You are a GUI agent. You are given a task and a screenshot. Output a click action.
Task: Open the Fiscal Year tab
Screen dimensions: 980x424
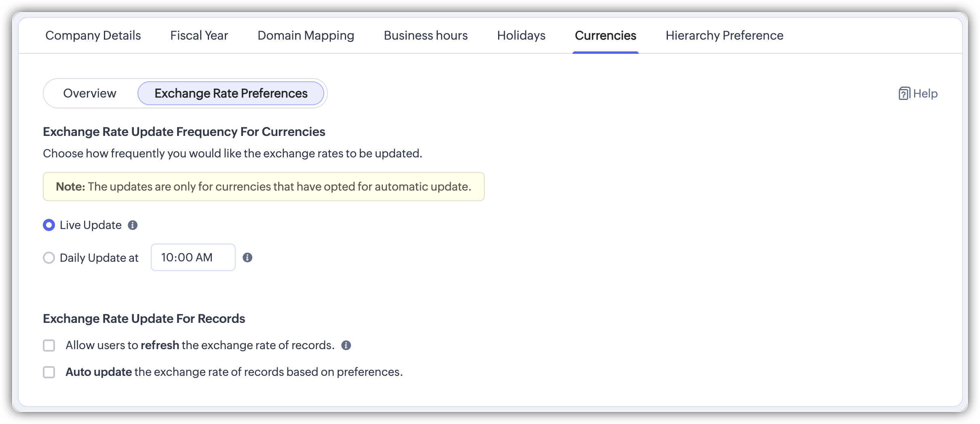199,36
